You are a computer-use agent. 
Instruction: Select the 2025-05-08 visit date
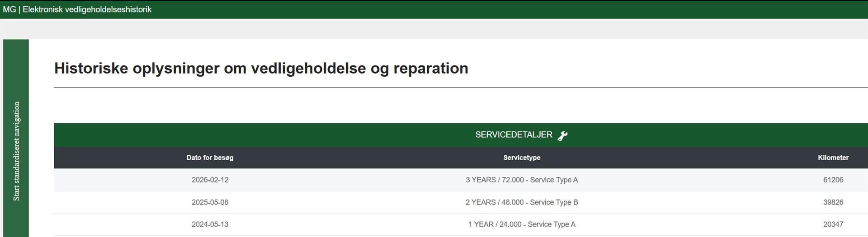click(x=210, y=202)
